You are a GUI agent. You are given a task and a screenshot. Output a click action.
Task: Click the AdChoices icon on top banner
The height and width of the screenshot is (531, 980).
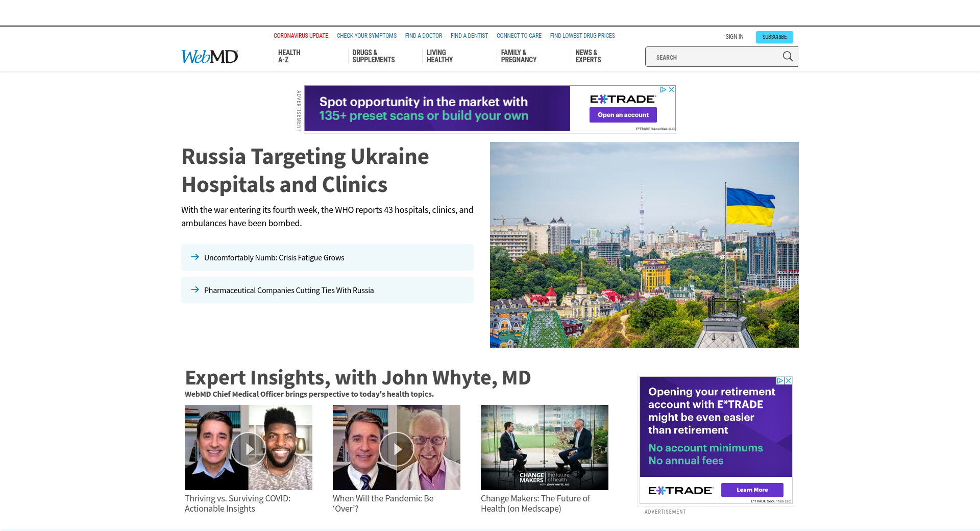(663, 89)
